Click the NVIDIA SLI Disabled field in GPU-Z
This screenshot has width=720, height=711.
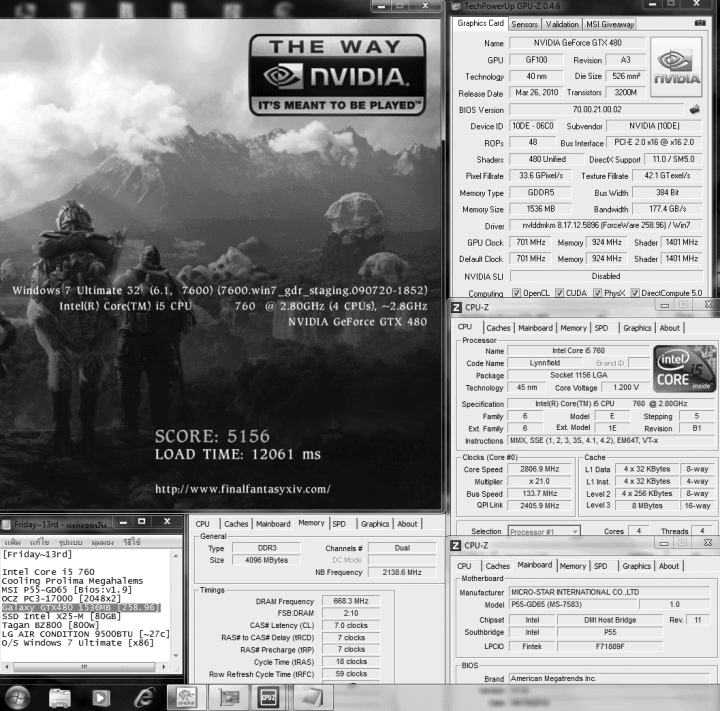pyautogui.click(x=606, y=276)
